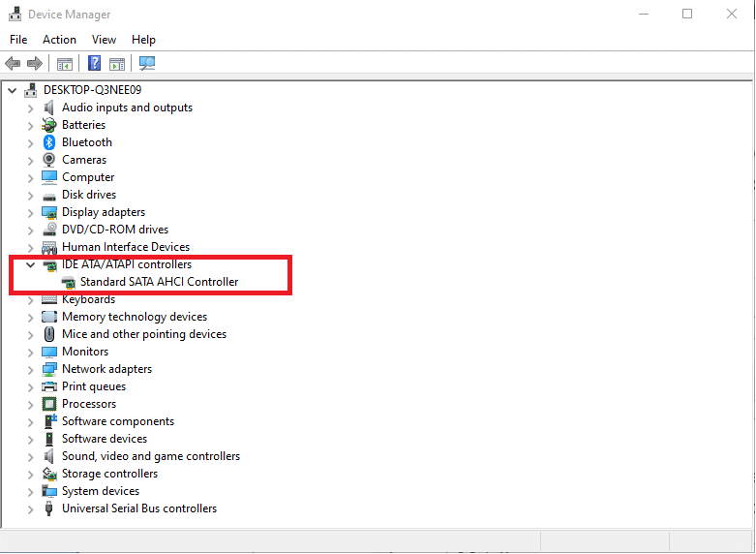Expand Sound, video and game controllers node

tap(31, 456)
